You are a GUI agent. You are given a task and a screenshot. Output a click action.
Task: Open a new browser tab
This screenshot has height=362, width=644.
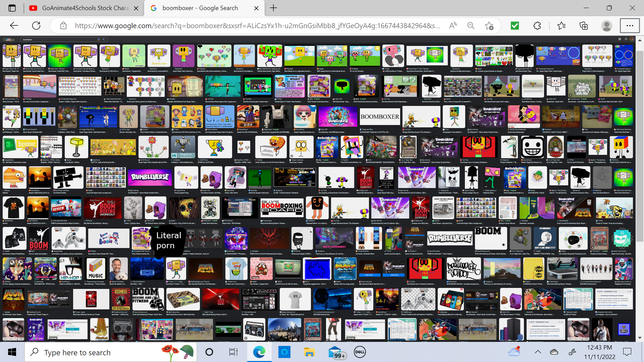274,8
